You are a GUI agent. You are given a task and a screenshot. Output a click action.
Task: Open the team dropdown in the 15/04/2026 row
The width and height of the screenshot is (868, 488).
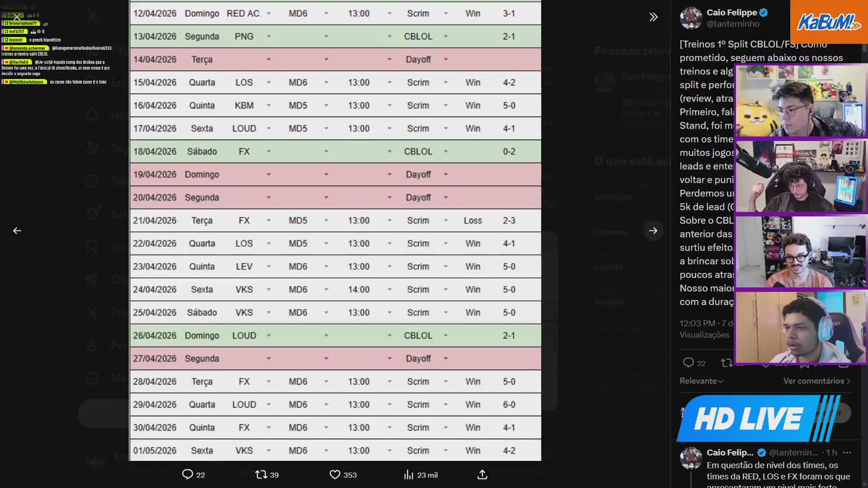tap(269, 82)
